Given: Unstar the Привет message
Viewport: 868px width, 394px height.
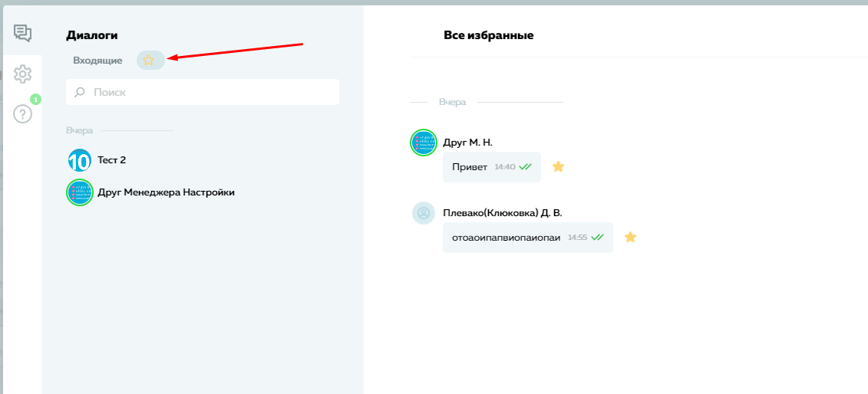Looking at the screenshot, I should [x=559, y=166].
